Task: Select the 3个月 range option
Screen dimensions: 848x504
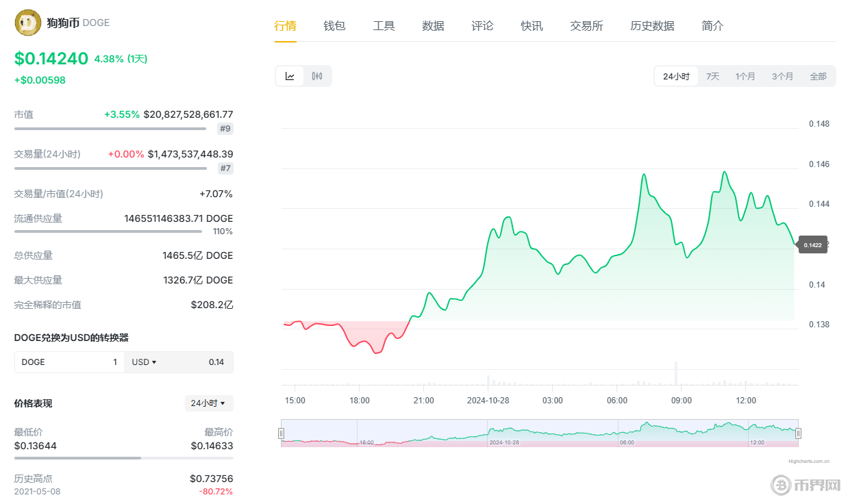Action: 782,76
